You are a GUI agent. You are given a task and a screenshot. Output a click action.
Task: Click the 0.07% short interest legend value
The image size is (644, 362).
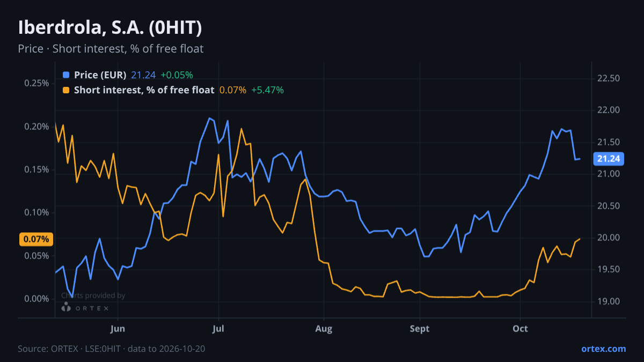(232, 90)
